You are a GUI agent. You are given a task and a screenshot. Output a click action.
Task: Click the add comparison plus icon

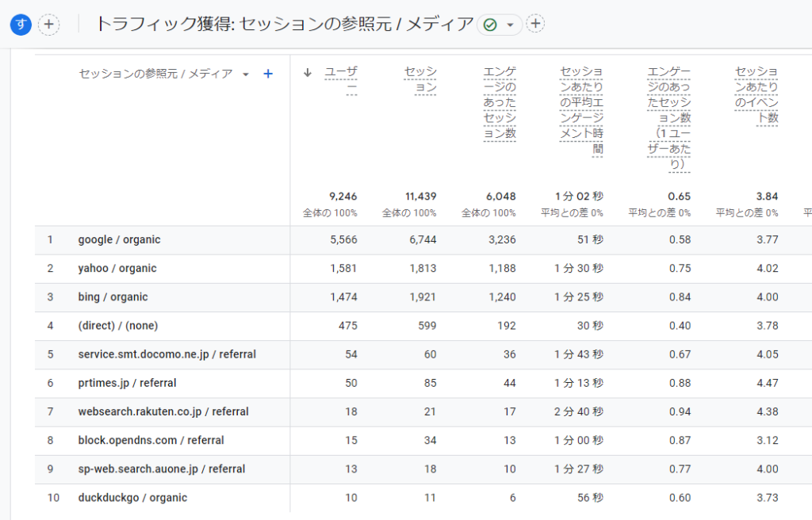pos(48,24)
